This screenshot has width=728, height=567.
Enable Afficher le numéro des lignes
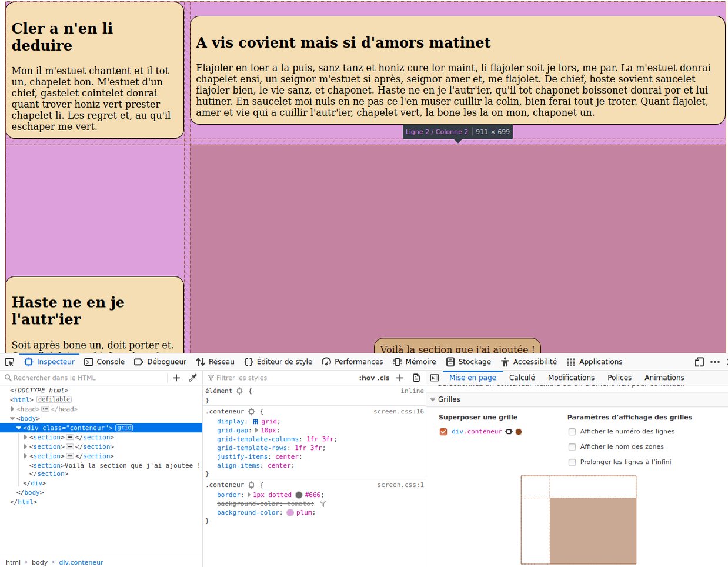[x=572, y=432]
